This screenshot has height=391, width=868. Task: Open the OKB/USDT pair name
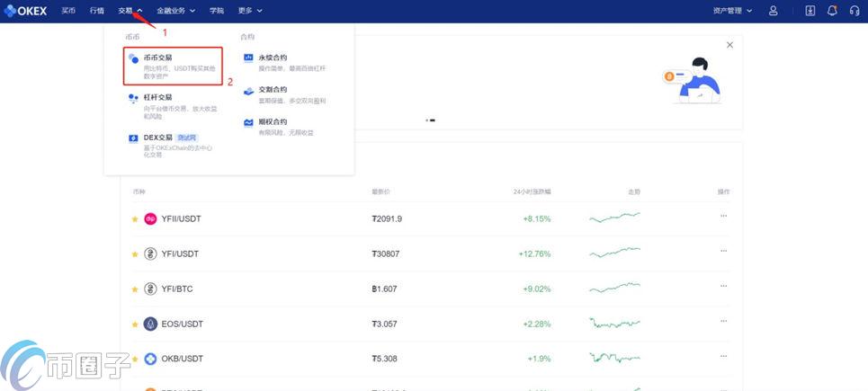point(182,359)
